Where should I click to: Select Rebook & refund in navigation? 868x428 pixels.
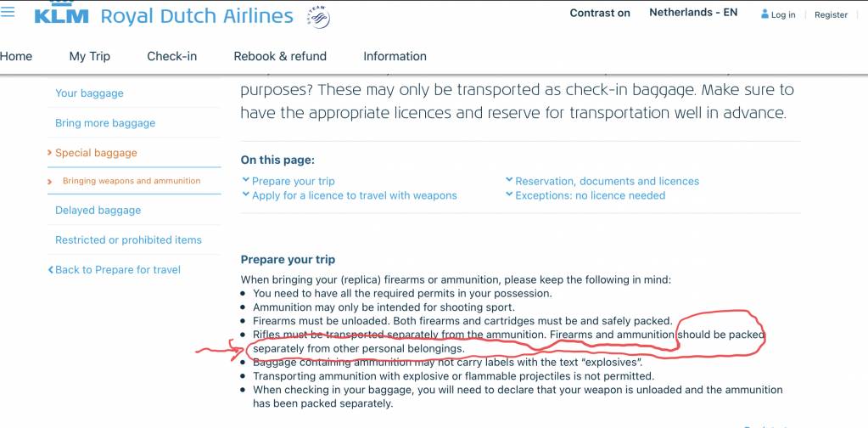click(280, 56)
